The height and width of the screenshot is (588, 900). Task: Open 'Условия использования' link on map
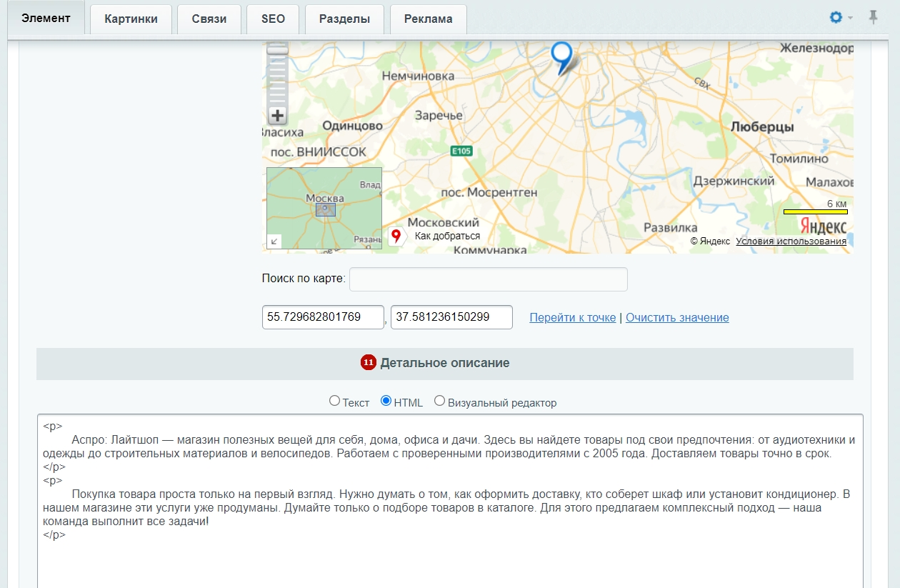[x=791, y=241]
